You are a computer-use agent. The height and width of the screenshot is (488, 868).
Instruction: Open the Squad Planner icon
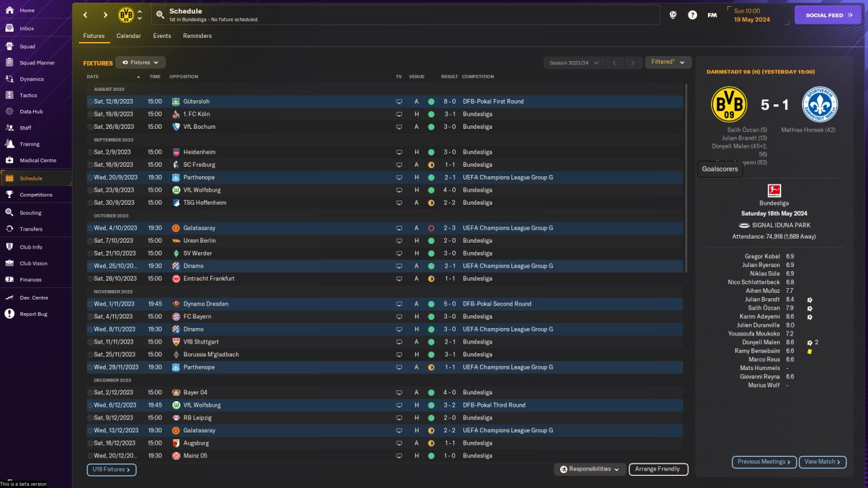[x=9, y=63]
